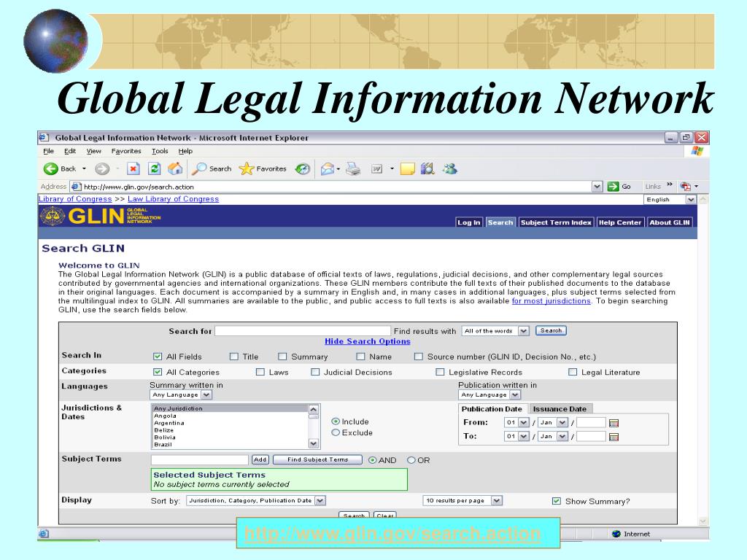This screenshot has height=560, width=747.
Task: Open the Research books icon
Action: point(427,168)
